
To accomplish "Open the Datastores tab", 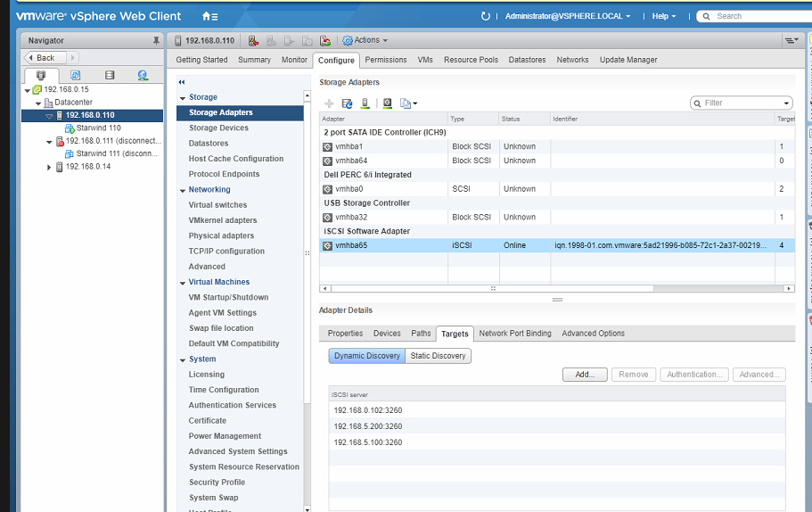I will tap(527, 60).
